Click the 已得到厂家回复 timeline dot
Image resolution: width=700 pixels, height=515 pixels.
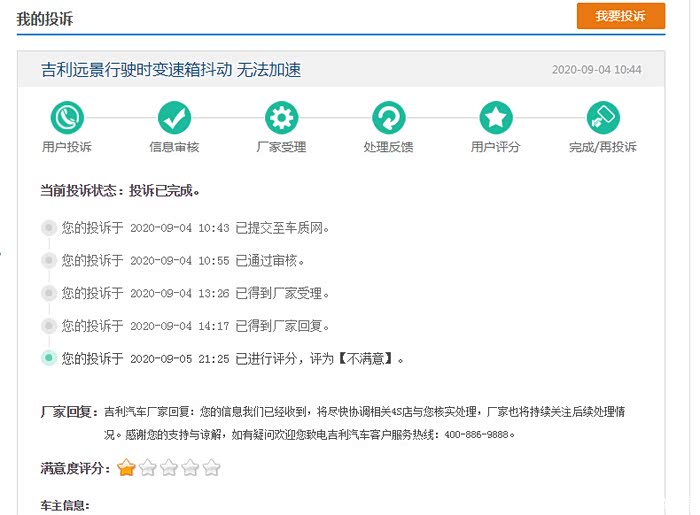[48, 325]
